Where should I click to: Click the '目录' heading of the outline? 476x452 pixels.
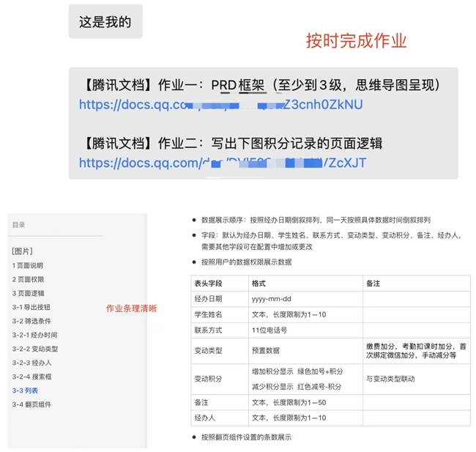[18, 225]
